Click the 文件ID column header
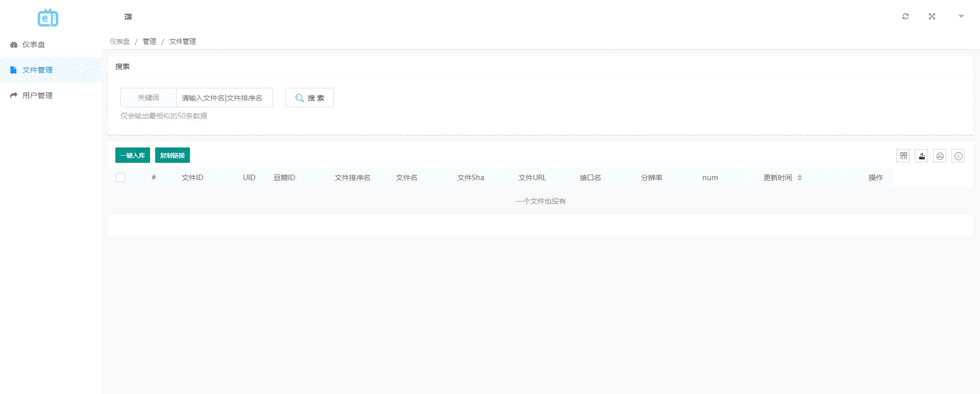 click(192, 178)
